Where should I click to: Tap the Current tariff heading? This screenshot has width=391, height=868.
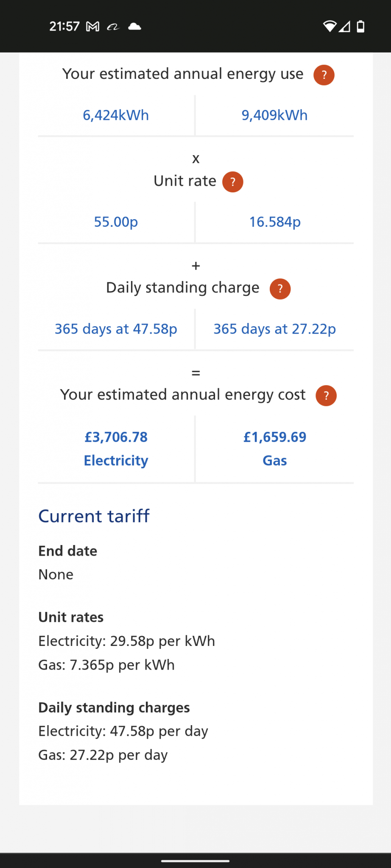click(94, 516)
